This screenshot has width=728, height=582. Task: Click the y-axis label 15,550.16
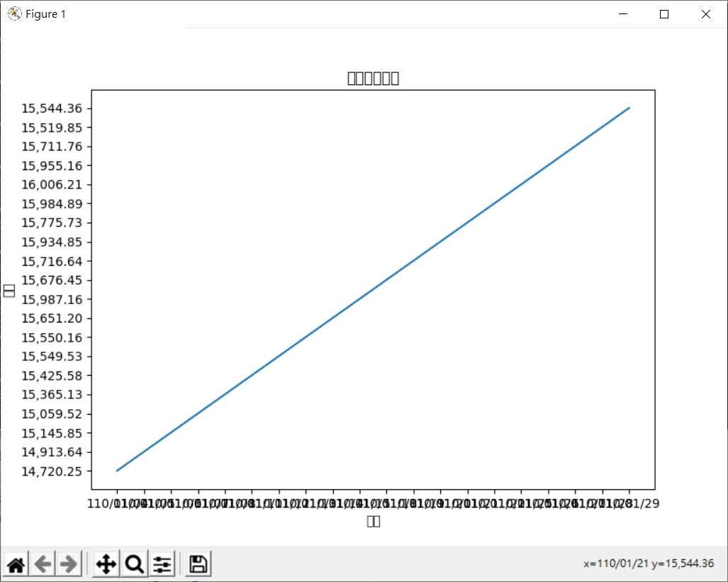(52, 337)
